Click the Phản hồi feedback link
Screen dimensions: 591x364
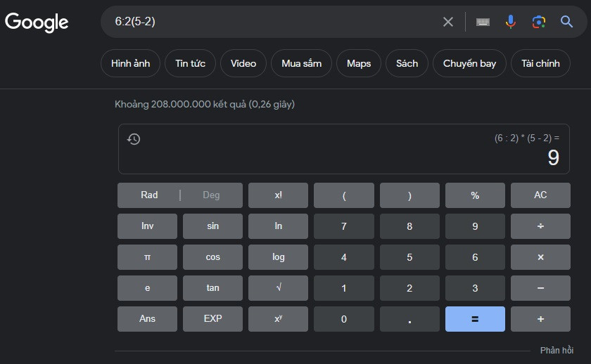[x=557, y=350]
